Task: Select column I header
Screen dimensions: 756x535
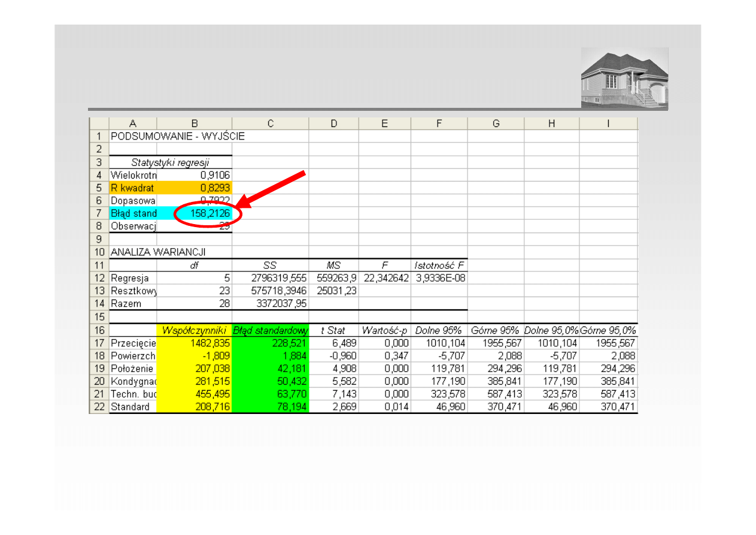Action: click(608, 123)
